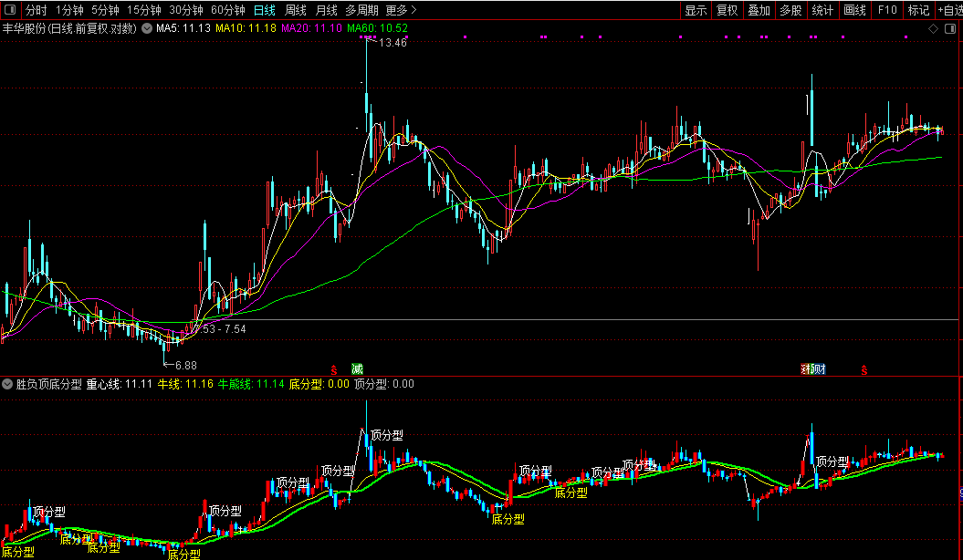963x560 pixels.
Task: Select the 15分钟 period tab
Action: click(144, 10)
